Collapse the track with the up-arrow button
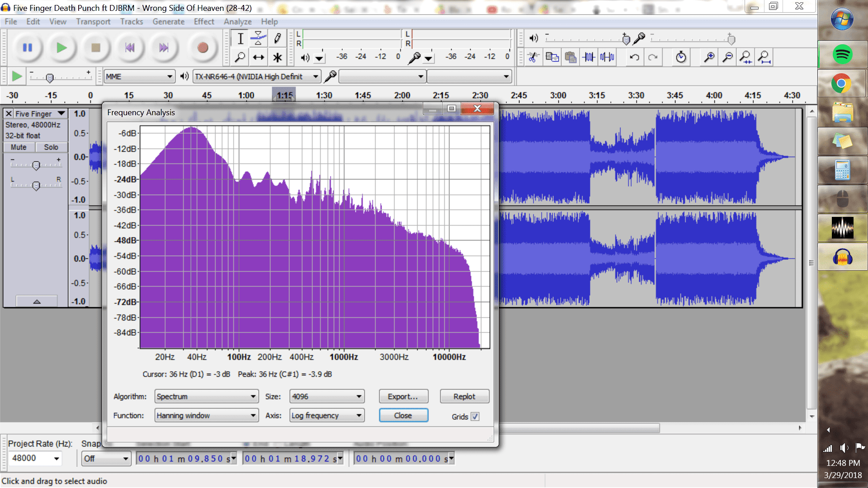 click(x=37, y=301)
